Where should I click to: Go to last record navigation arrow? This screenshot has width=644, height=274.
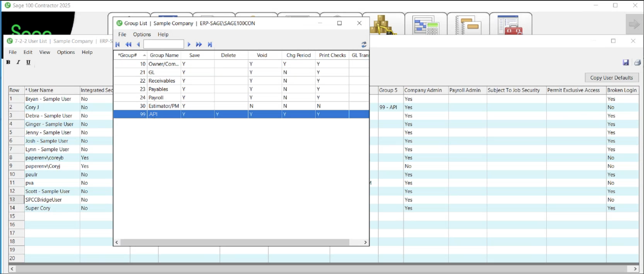210,45
